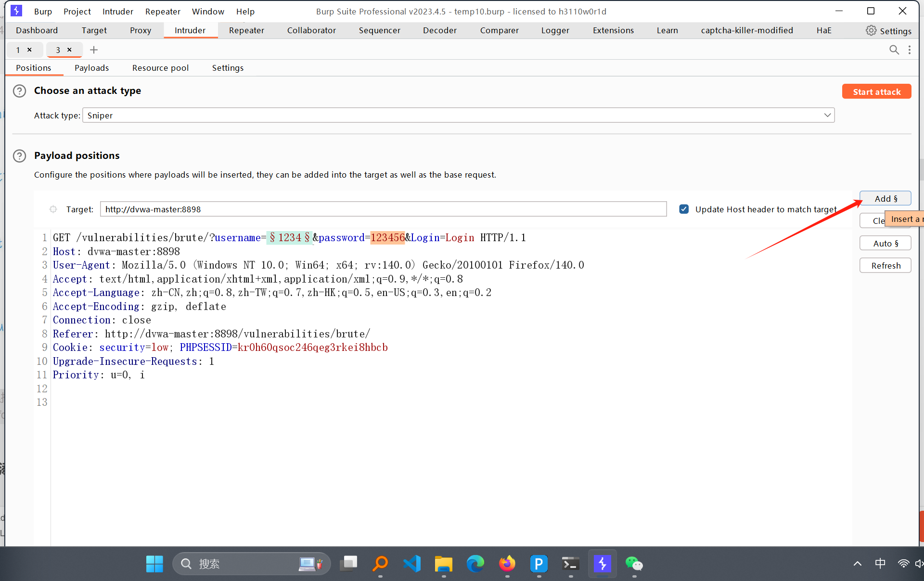
Task: Open Firefox from taskbar
Action: pyautogui.click(x=507, y=564)
